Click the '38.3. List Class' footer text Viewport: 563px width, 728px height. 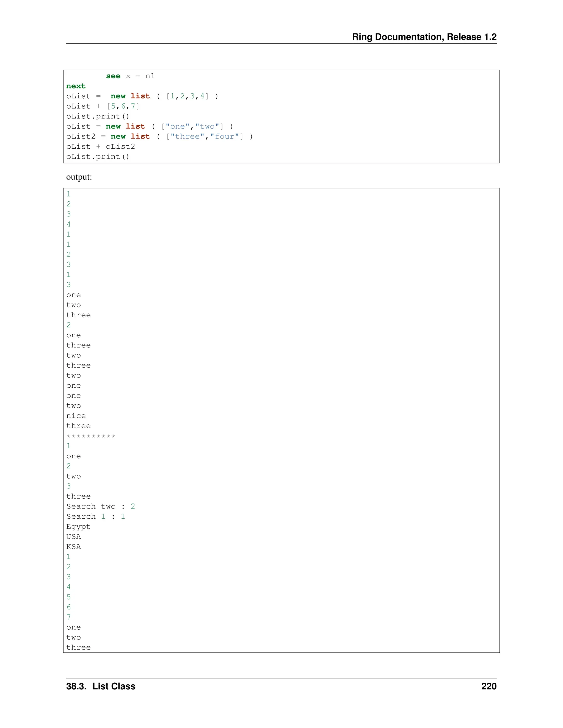101,686
